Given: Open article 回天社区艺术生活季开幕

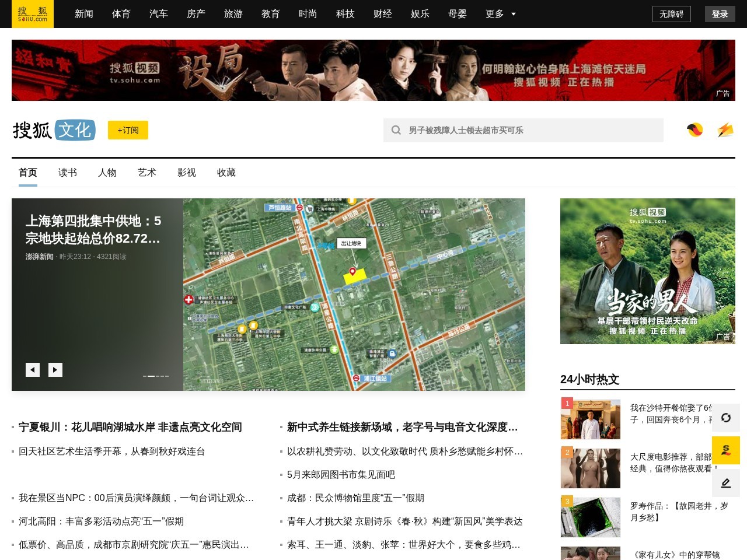Looking at the screenshot, I should click(x=111, y=452).
